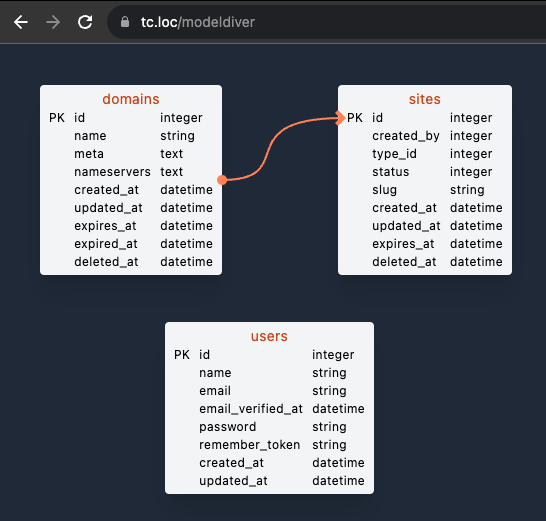This screenshot has width=546, height=521.
Task: Select type_id column in sites
Action: (x=394, y=154)
